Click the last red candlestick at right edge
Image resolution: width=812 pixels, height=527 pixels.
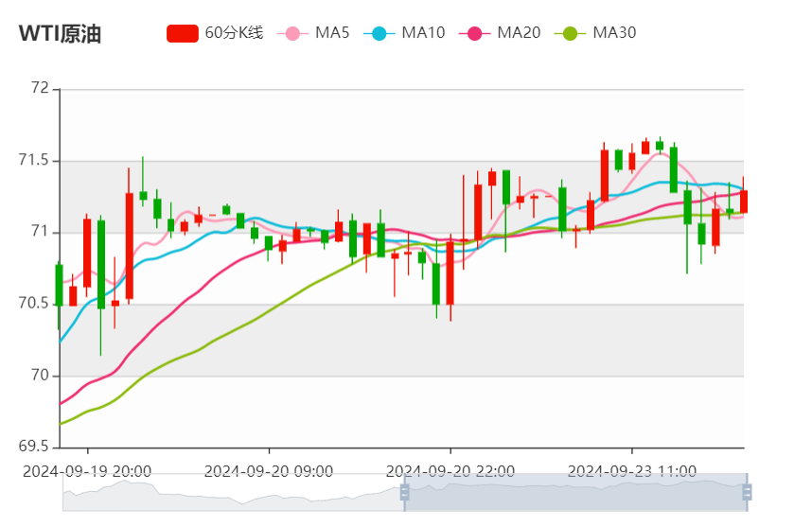pyautogui.click(x=744, y=202)
